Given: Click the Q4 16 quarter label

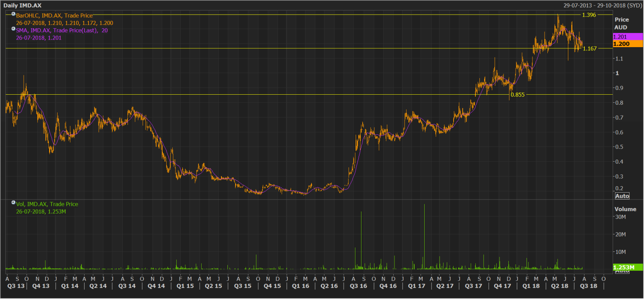Looking at the screenshot, I should coord(388,286).
